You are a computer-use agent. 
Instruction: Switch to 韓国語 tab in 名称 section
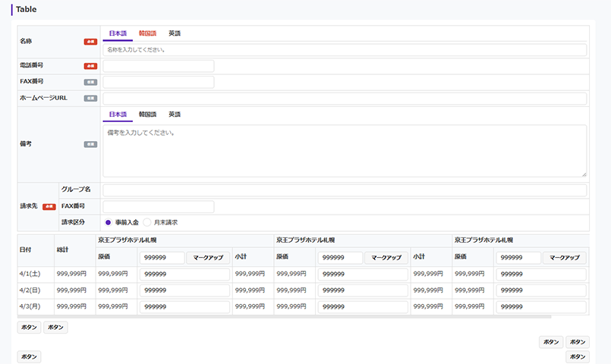[147, 33]
